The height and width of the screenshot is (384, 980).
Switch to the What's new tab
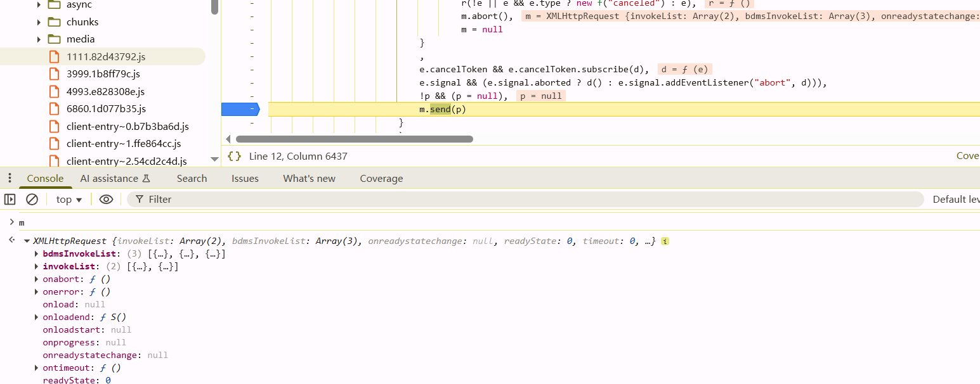tap(310, 179)
